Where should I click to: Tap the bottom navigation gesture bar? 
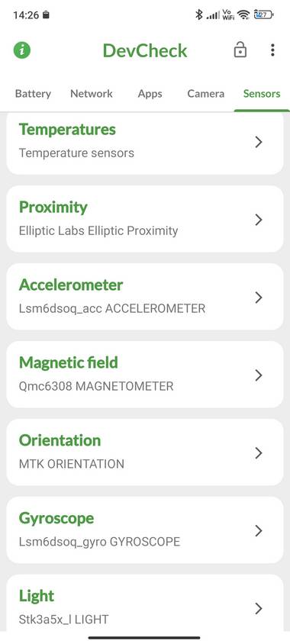[144, 638]
